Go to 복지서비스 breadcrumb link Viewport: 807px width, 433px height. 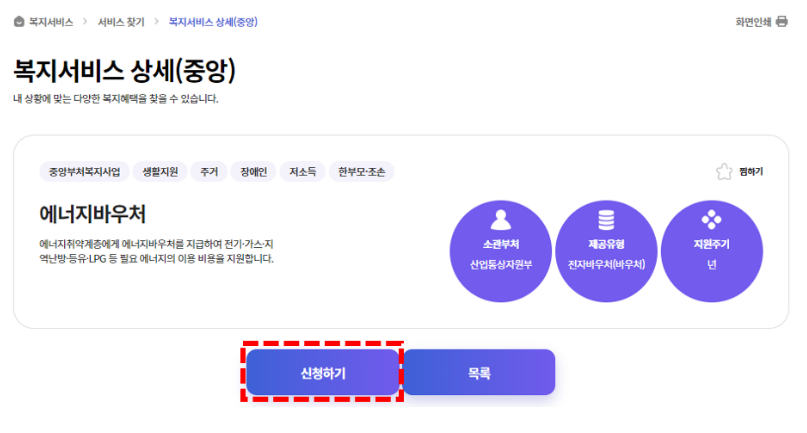50,22
